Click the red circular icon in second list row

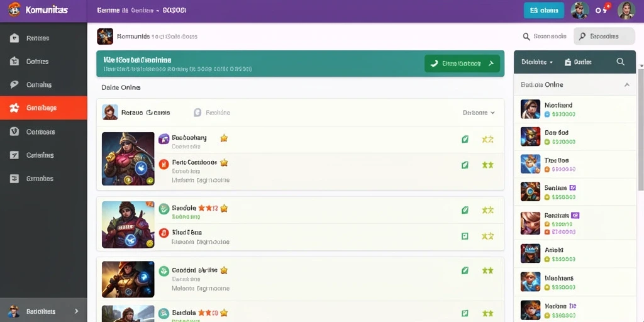[x=164, y=164]
